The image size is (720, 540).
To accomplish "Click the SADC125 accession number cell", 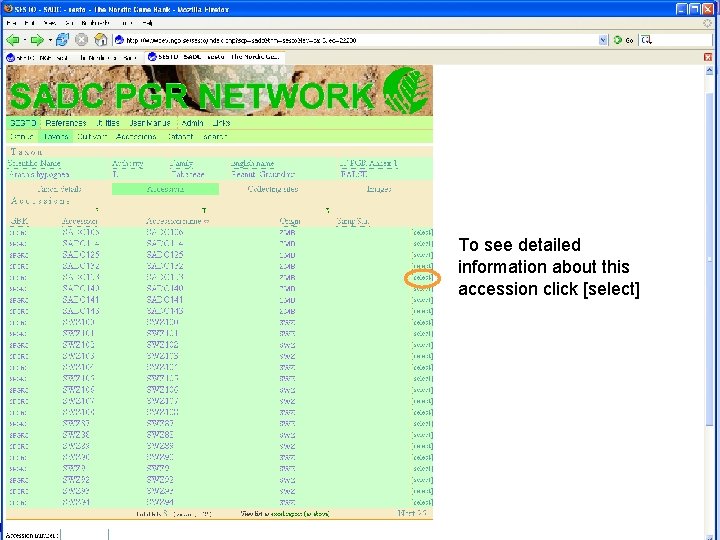I will click(x=81, y=255).
